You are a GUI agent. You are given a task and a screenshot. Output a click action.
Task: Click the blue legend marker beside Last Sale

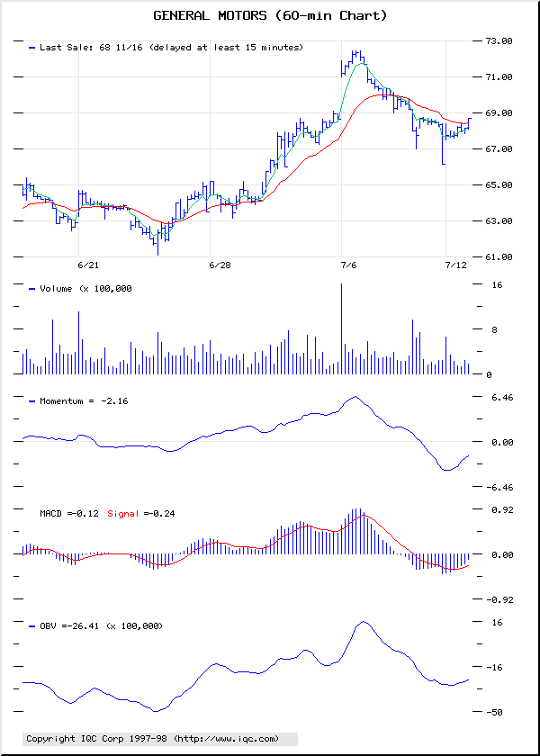click(32, 48)
